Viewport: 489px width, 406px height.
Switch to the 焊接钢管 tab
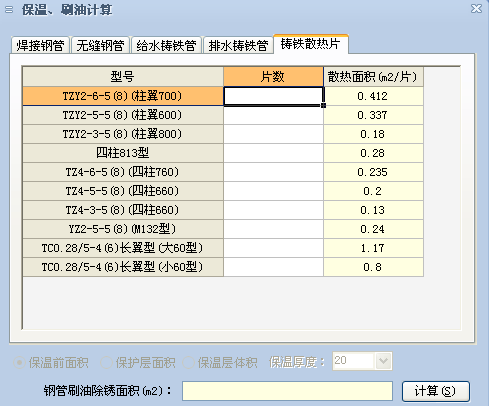coord(40,45)
